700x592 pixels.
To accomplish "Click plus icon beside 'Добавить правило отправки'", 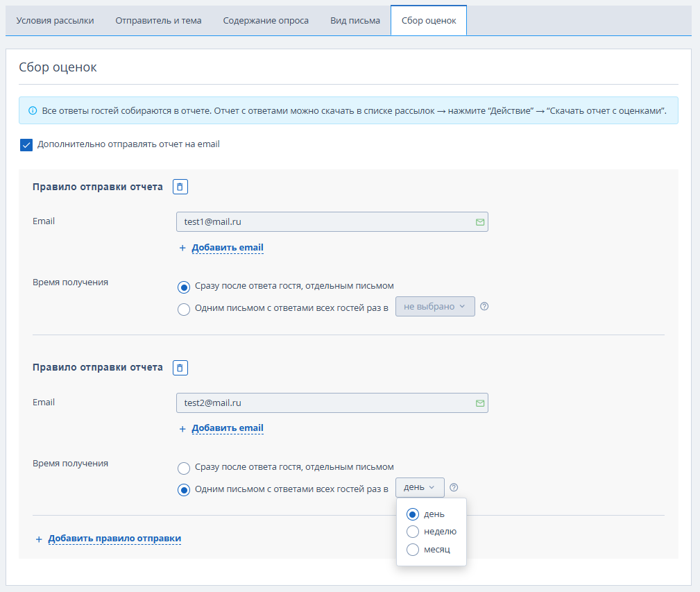I will coord(39,539).
